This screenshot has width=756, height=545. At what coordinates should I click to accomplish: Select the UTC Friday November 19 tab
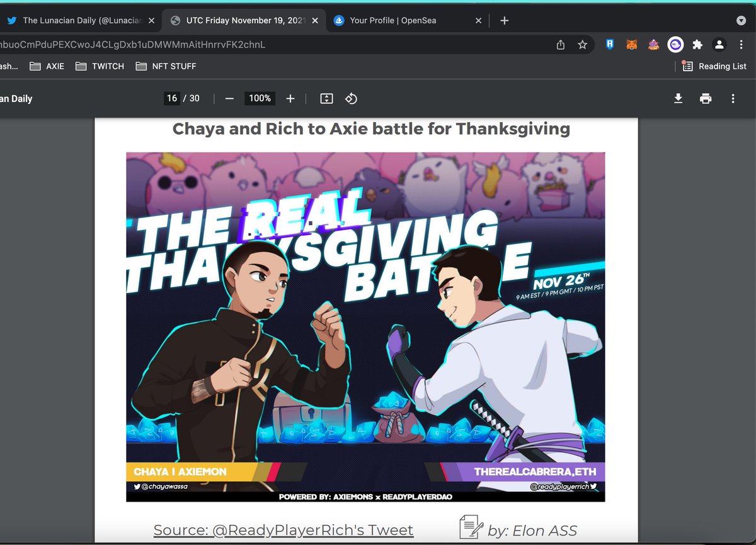click(x=244, y=21)
